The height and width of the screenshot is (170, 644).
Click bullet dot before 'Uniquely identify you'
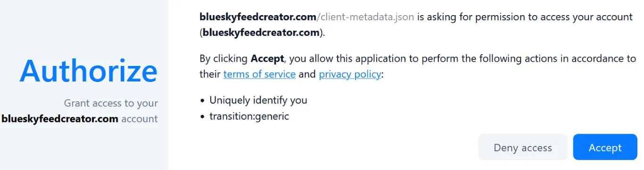coord(203,101)
